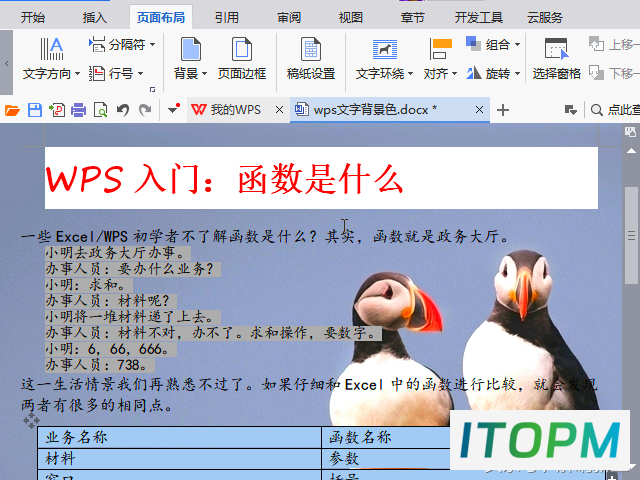
Task: Click the vertical scrollbar thumb
Action: [631, 236]
